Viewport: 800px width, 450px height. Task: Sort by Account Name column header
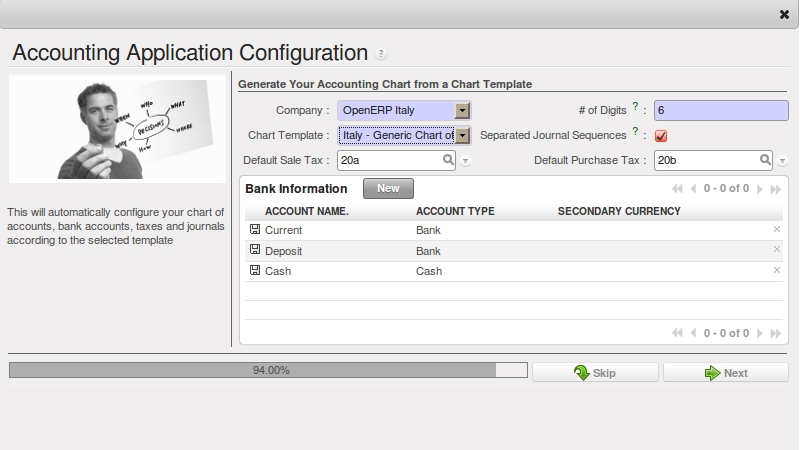306,211
